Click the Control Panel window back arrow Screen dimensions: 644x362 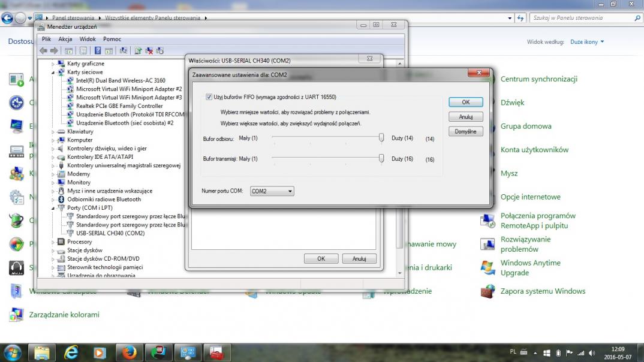coord(7,18)
